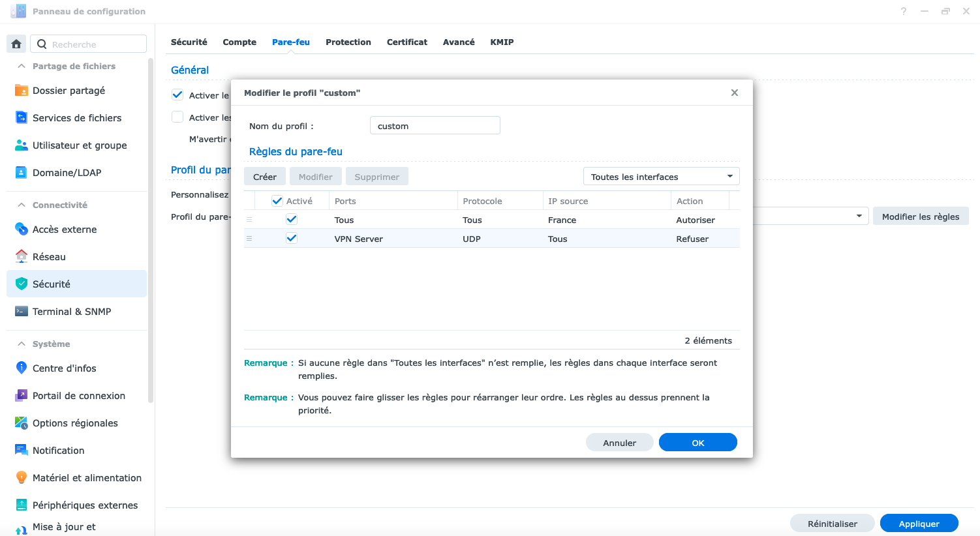The width and height of the screenshot is (980, 536).
Task: Open Accès externe icon
Action: (22, 230)
